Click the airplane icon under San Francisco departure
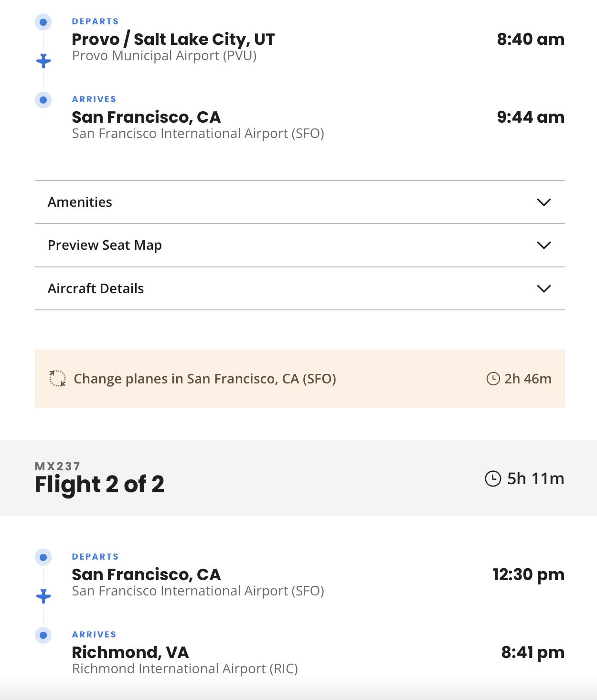Screen dimensions: 597x700 43,596
